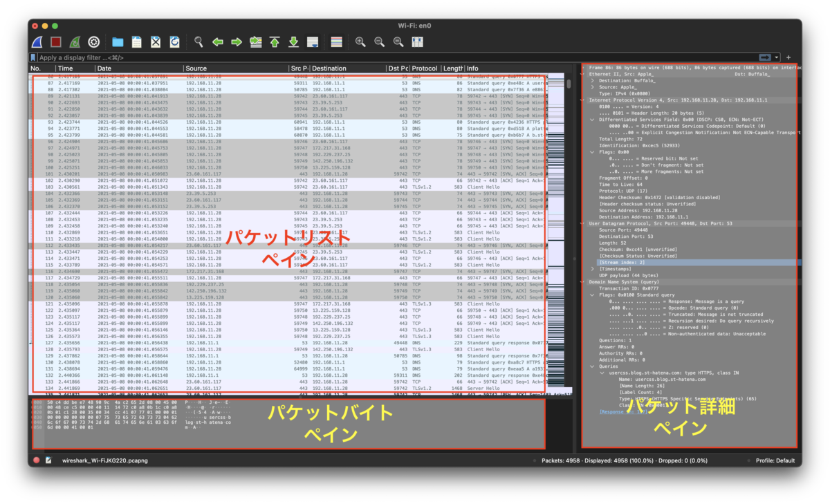Toggle auto-scroll during live capture
This screenshot has width=830, height=504.
click(313, 42)
